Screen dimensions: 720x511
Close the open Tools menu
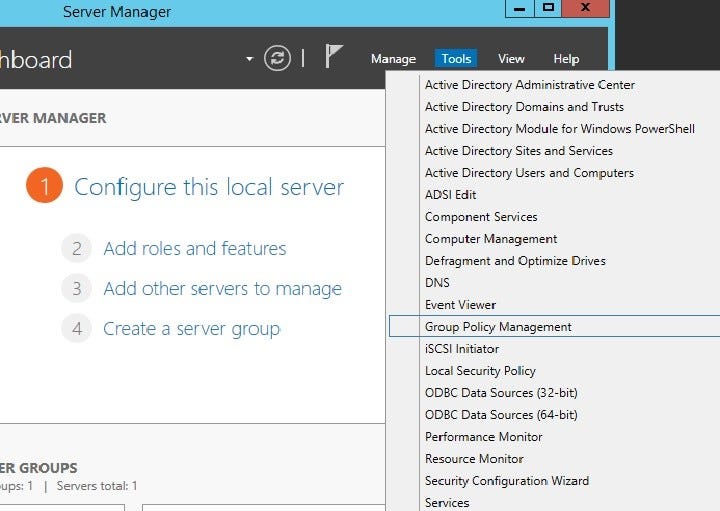[x=456, y=59]
